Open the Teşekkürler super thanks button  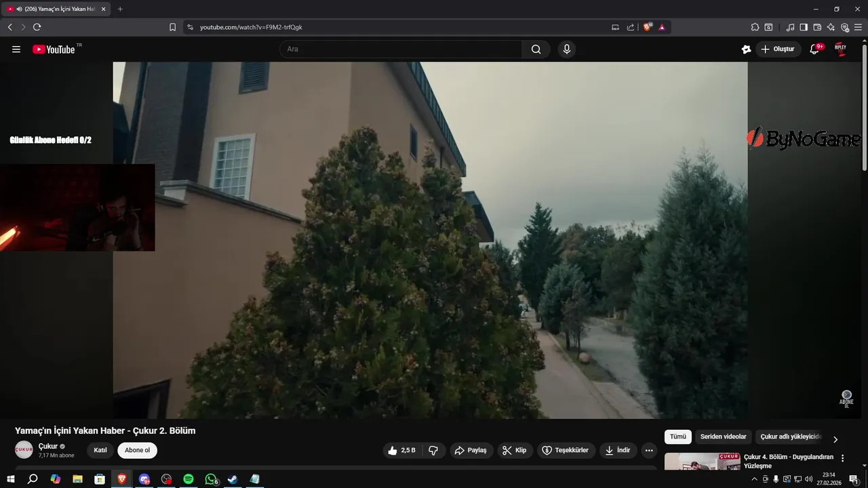(566, 450)
